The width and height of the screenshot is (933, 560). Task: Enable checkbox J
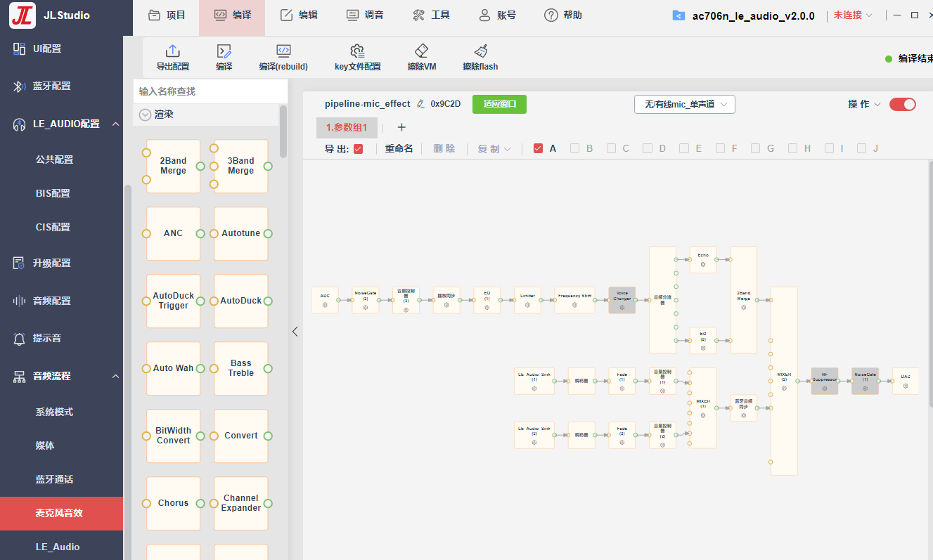click(862, 148)
